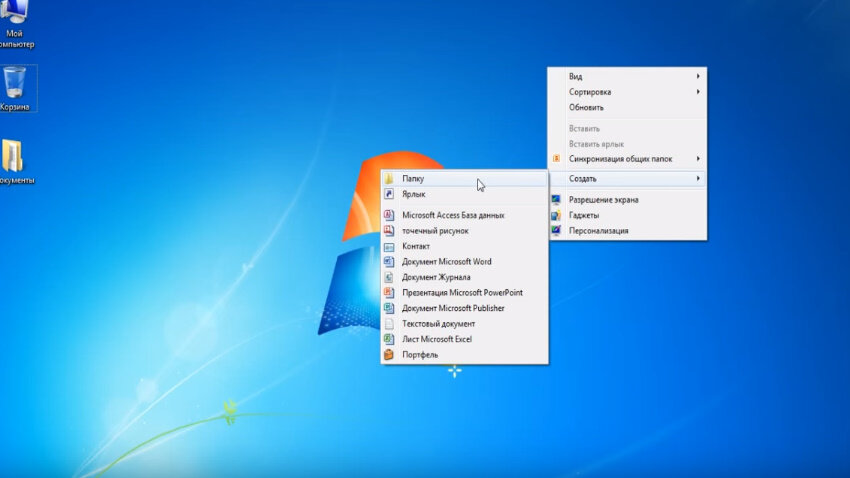
Task: Click the Access icon beside Microsoft Access База данных
Action: click(x=389, y=215)
